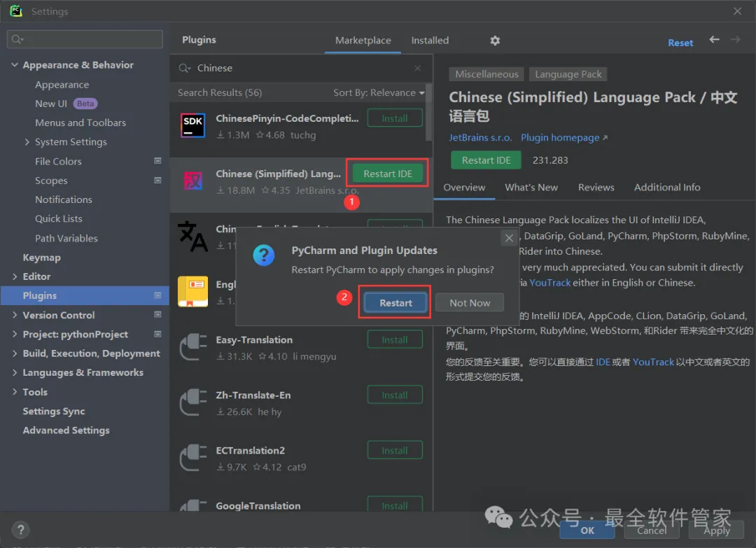Click the Version Control project-level icon
The height and width of the screenshot is (548, 756).
tap(157, 315)
